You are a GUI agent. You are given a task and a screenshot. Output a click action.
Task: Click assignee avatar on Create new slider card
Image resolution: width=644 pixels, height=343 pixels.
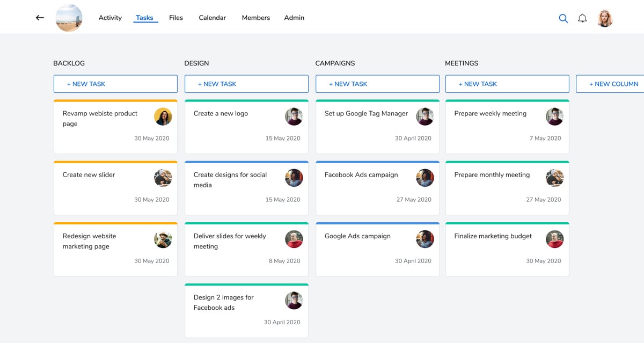point(163,178)
